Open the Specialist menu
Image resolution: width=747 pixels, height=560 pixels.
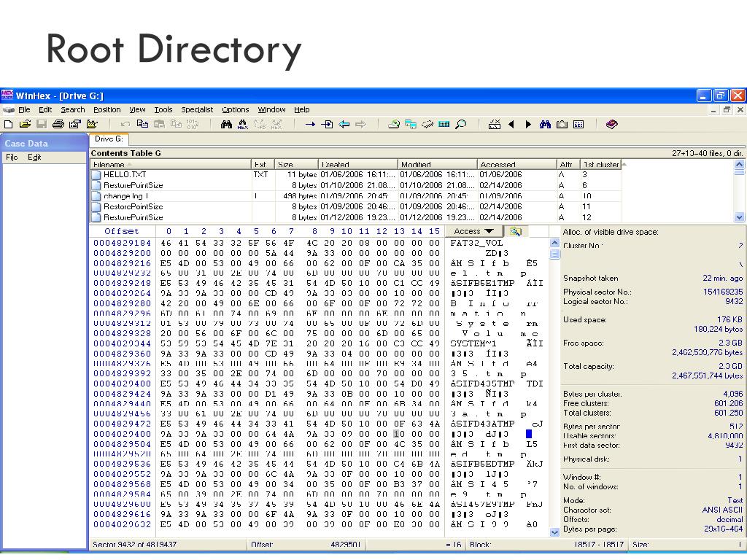click(197, 109)
